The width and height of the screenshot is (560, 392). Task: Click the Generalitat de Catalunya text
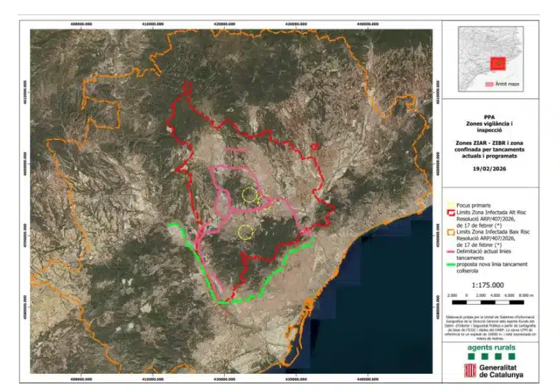[500, 371]
